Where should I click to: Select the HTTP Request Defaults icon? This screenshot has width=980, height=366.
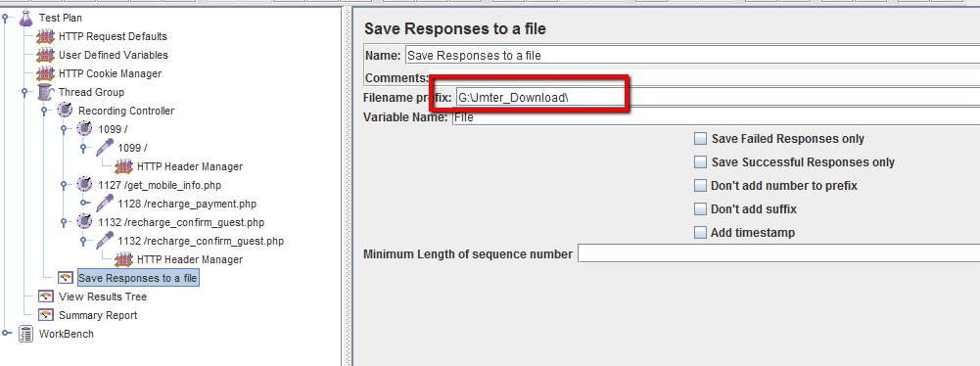(x=46, y=37)
